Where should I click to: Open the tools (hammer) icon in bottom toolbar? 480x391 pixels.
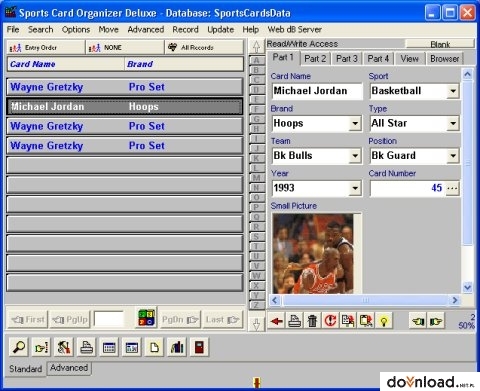pyautogui.click(x=64, y=347)
